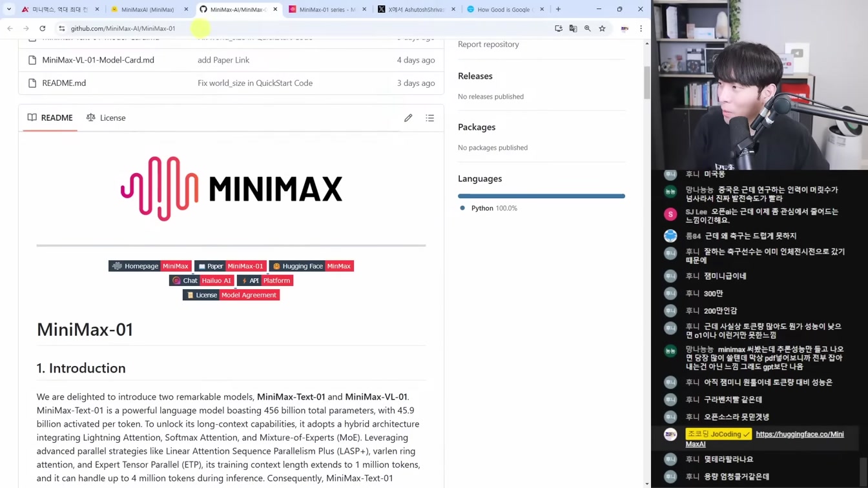Screen dimensions: 868x488
Task: Open the browser profile avatar
Action: 625,28
